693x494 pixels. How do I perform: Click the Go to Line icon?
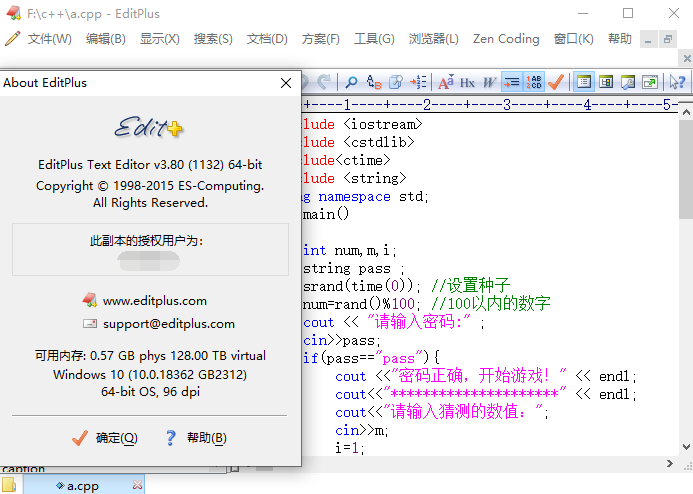click(x=418, y=82)
